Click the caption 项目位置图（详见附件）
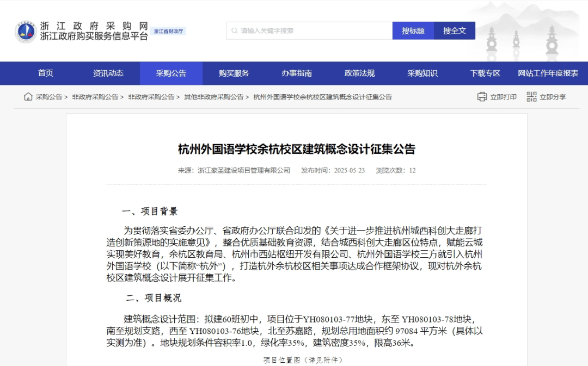588x366 pixels. point(303,360)
